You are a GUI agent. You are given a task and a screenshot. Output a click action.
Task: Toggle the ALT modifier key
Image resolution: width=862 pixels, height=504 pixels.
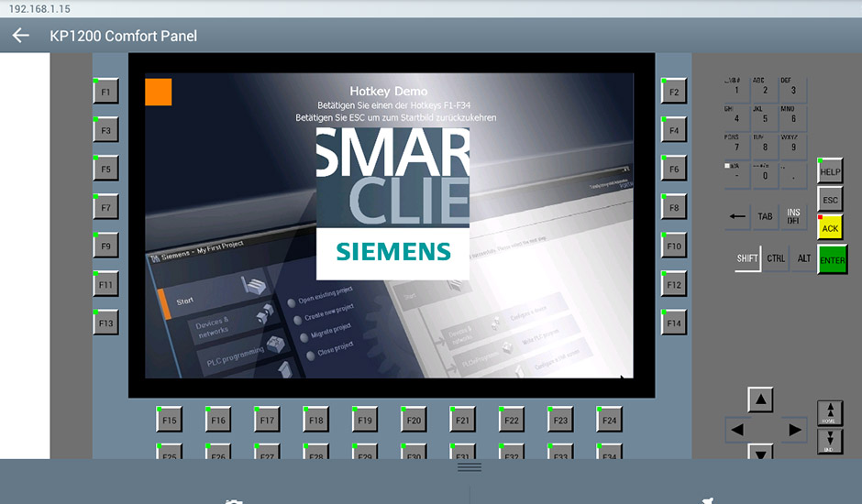803,258
